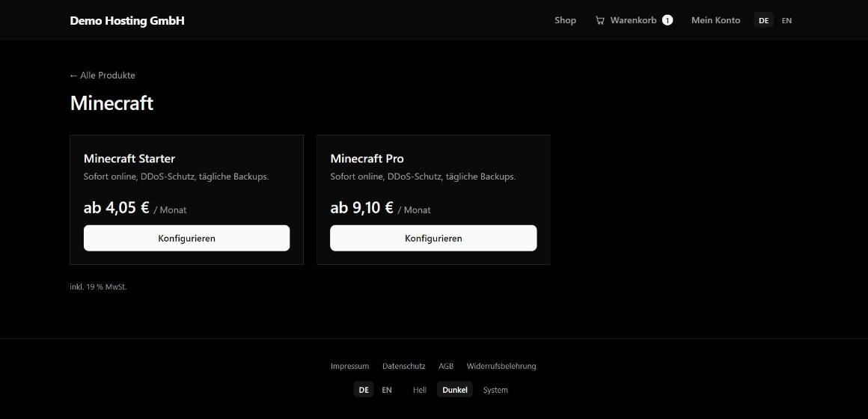The image size is (868, 419).
Task: Switch theme to Dunkel
Action: click(454, 390)
